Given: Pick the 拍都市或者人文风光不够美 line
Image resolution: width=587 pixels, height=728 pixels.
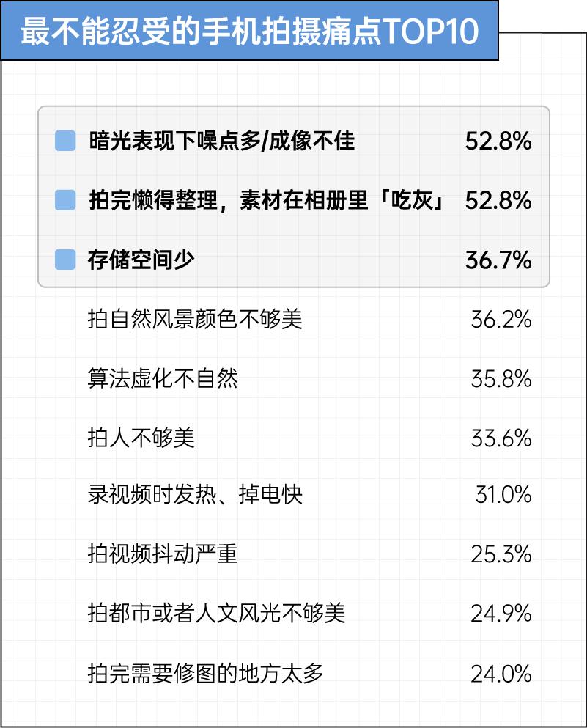Looking at the screenshot, I should point(216,614).
